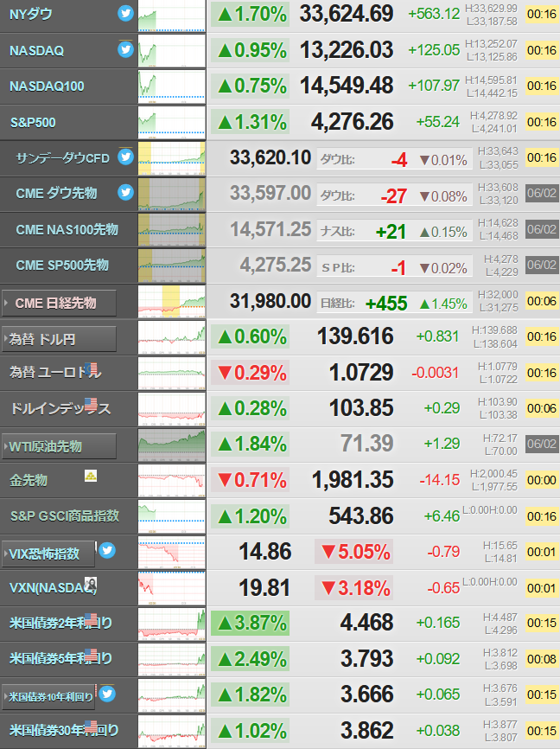Click the small icon on VXN(NASDAQ) row

click(91, 584)
